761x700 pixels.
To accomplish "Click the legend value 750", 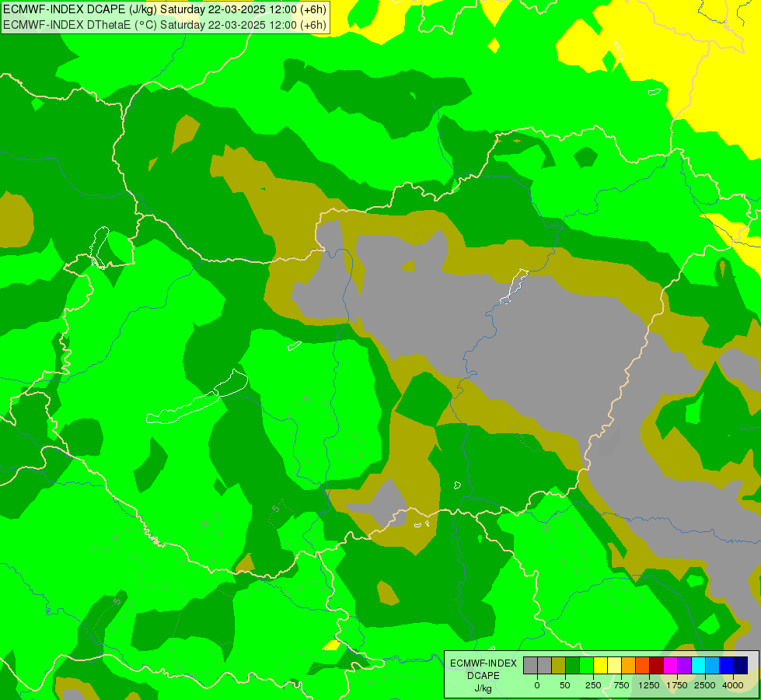I will point(621,685).
